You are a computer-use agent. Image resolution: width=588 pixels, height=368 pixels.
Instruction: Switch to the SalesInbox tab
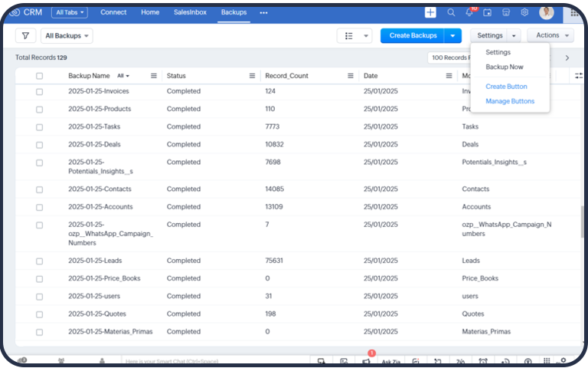190,12
